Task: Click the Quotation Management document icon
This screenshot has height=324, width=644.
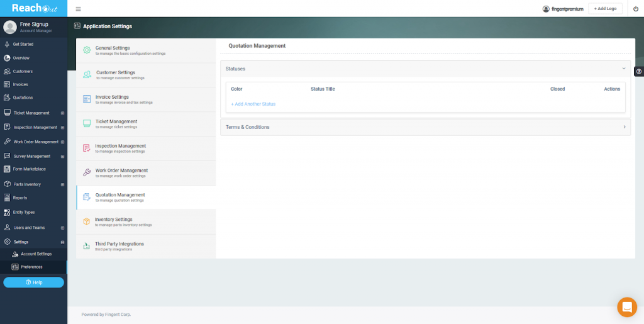Action: coord(87,197)
